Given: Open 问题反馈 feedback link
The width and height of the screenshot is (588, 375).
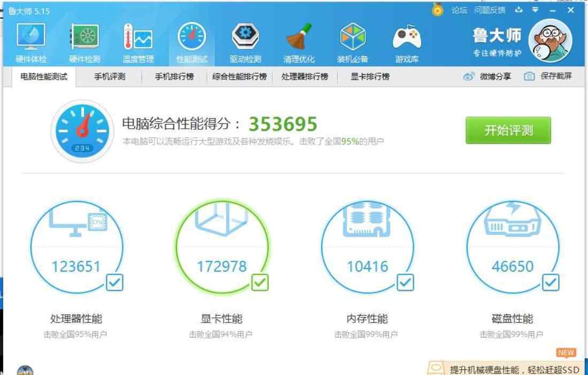Looking at the screenshot, I should [489, 10].
